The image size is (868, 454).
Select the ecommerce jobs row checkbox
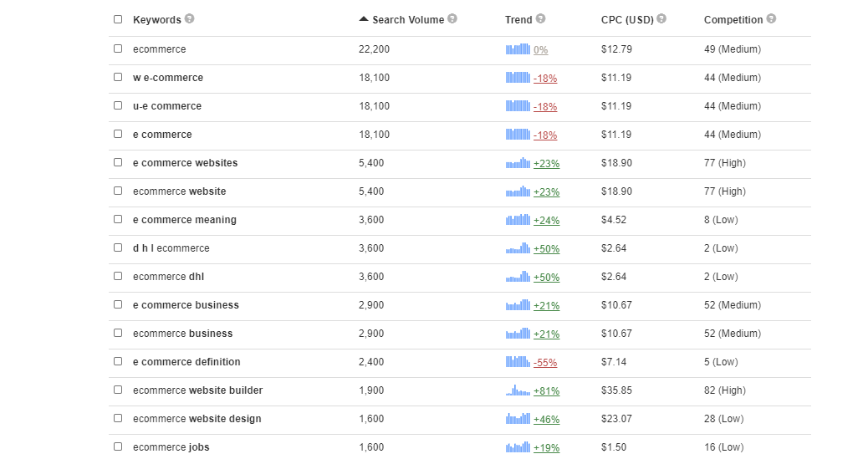tap(118, 447)
